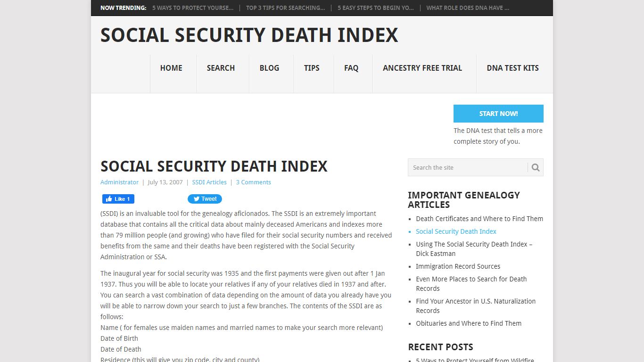Image resolution: width=644 pixels, height=362 pixels.
Task: Open the SEARCH menu item
Action: [221, 68]
